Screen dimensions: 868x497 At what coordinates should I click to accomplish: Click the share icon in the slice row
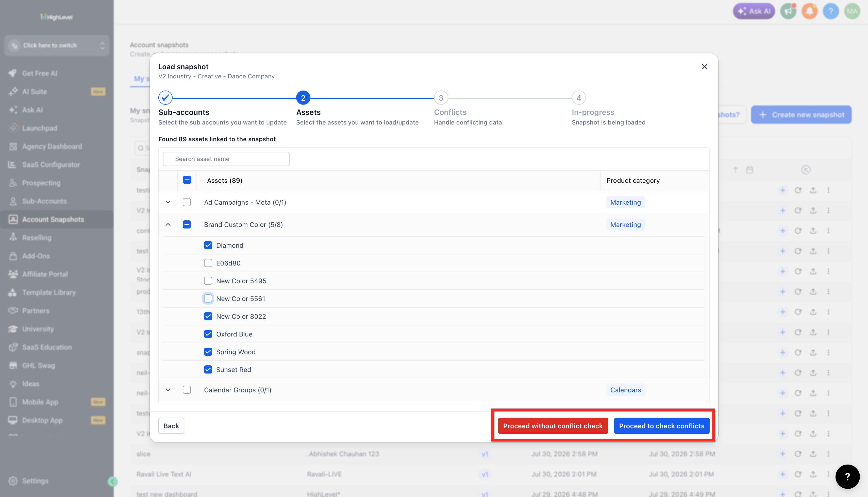[x=813, y=454]
